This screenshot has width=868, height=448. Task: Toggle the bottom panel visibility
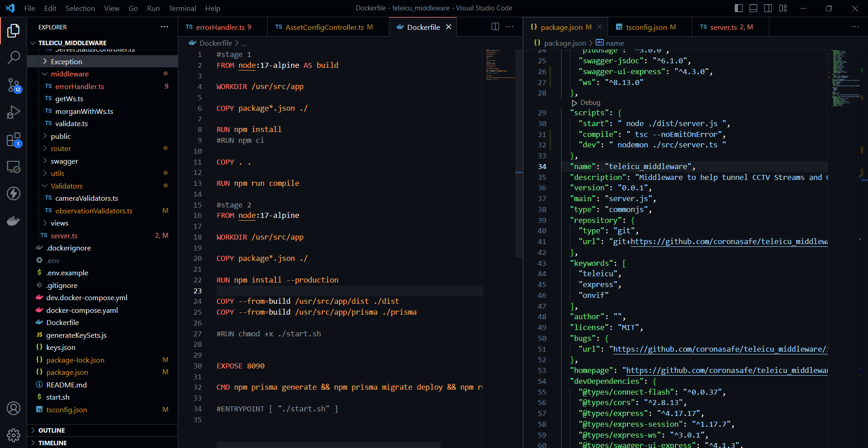(753, 8)
